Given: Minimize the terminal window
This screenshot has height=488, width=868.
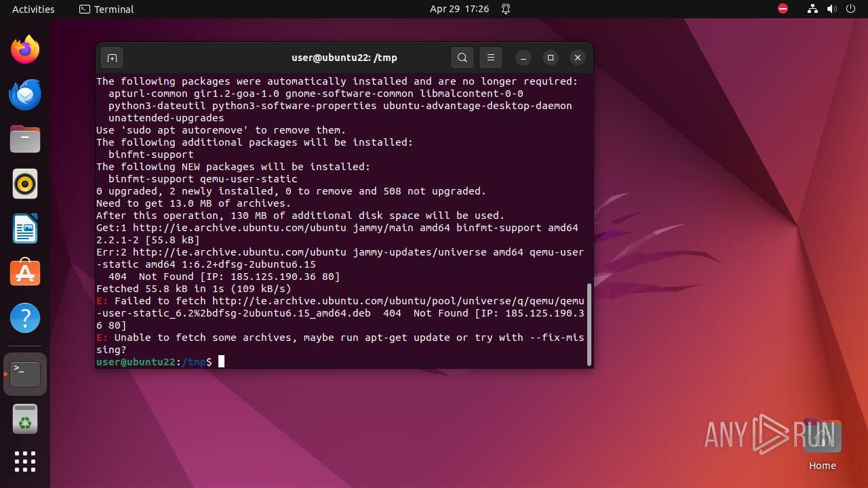Looking at the screenshot, I should click(x=524, y=58).
